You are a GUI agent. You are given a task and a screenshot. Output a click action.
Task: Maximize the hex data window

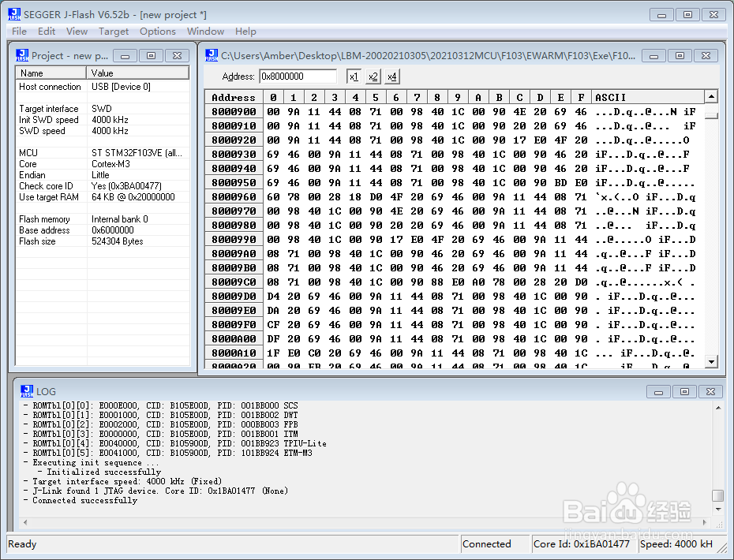[680, 56]
